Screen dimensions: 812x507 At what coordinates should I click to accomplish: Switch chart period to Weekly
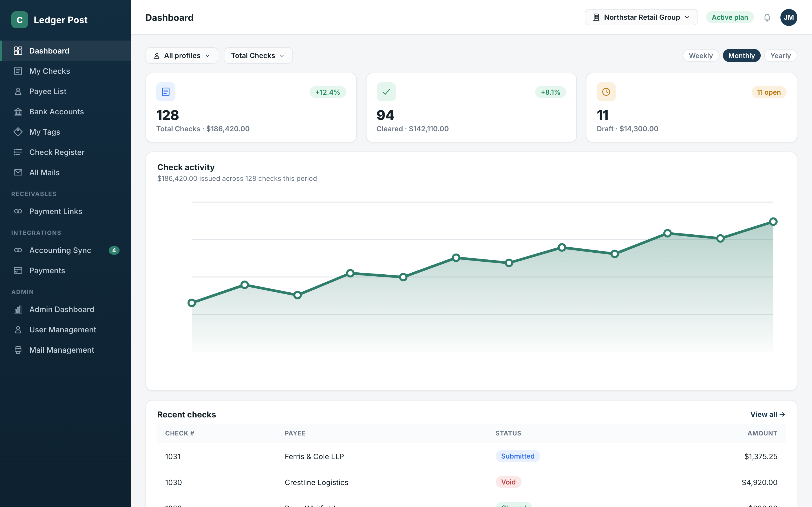coord(701,56)
